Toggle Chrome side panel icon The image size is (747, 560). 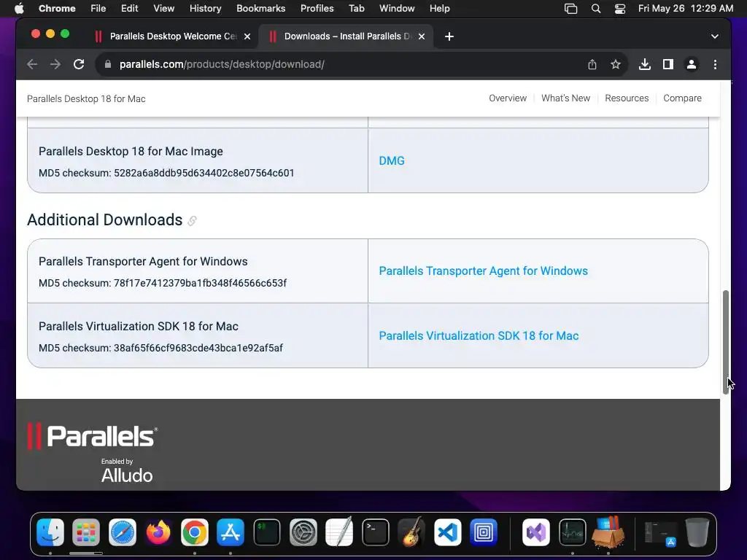668,64
